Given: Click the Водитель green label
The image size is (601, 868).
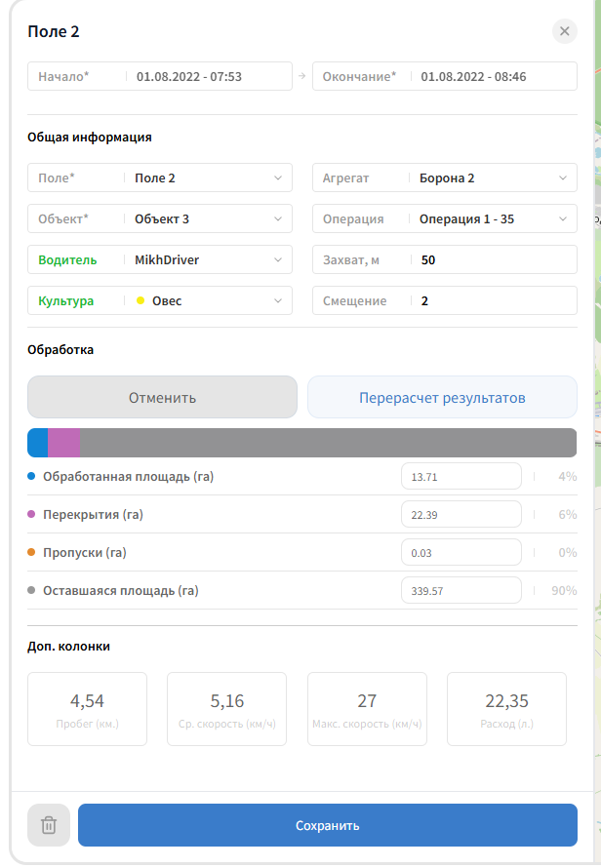Looking at the screenshot, I should [x=67, y=260].
